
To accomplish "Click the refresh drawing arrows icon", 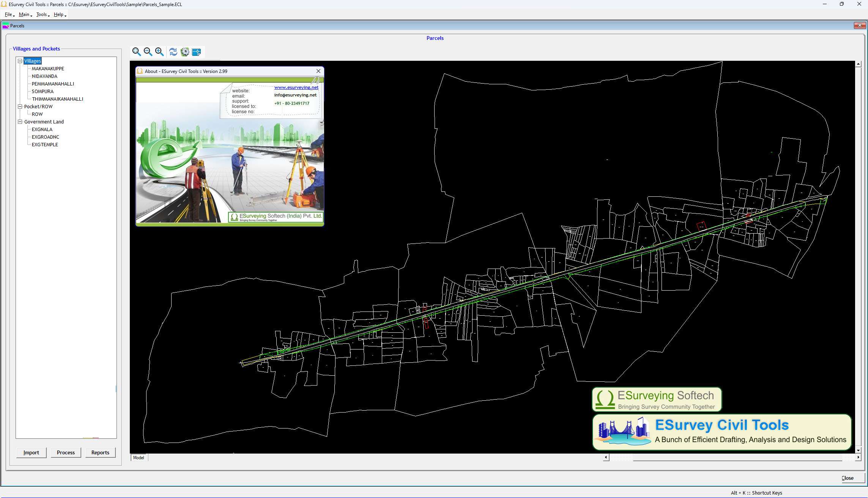I will click(173, 52).
